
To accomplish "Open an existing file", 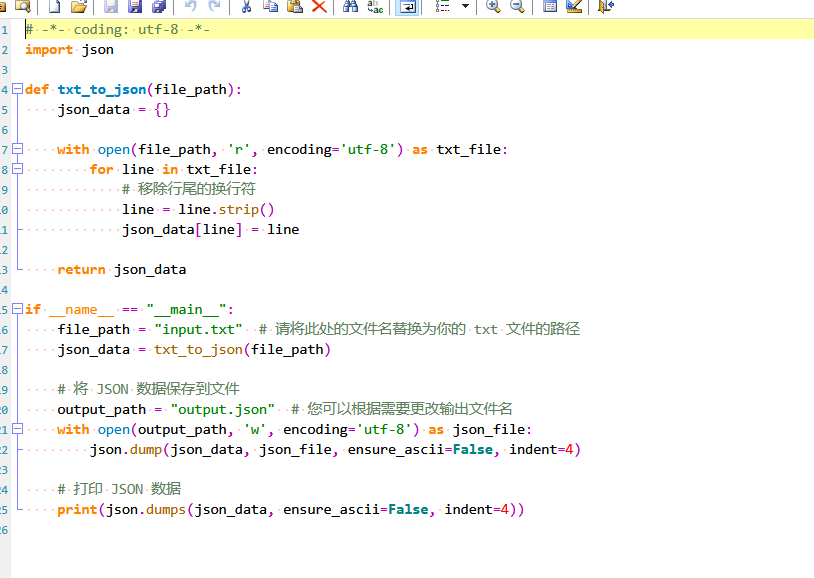I will (x=79, y=7).
